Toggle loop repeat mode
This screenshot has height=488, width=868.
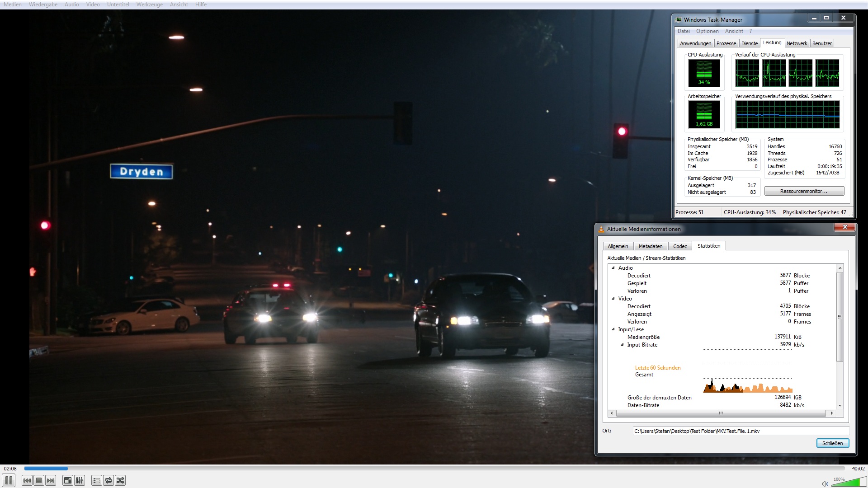[x=108, y=480]
